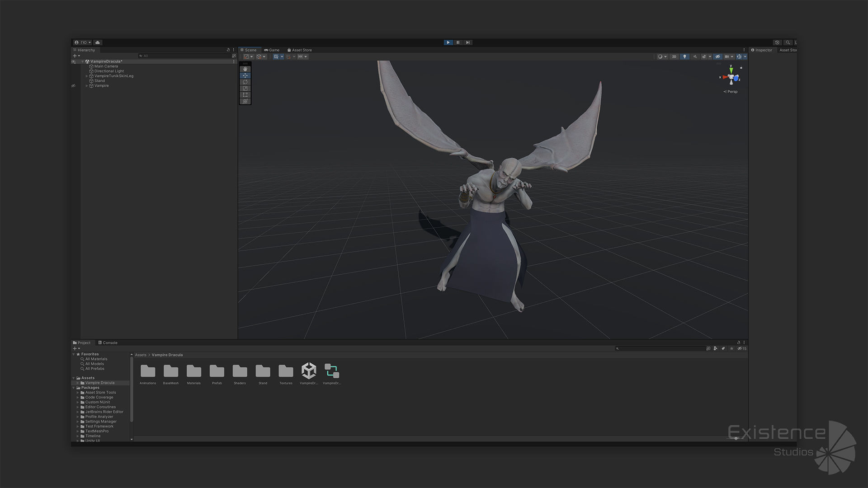This screenshot has width=868, height=488.
Task: Click the Hierarchy search field
Action: click(x=185, y=56)
